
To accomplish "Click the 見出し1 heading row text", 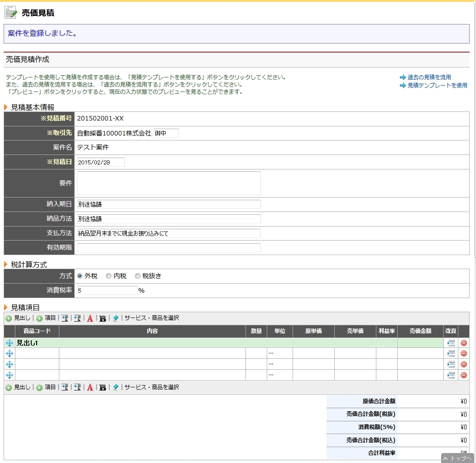I will point(27,343).
